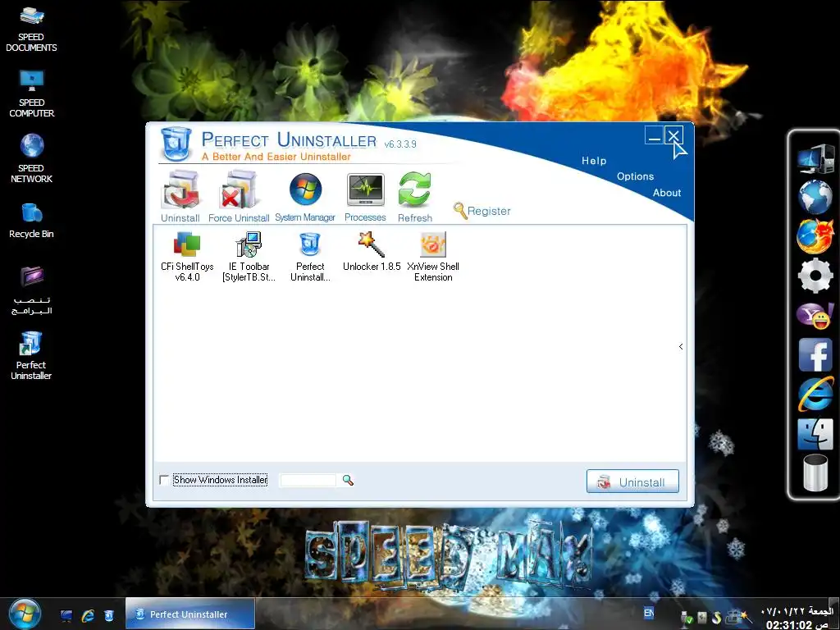Click the Register key link
This screenshot has height=630, width=840.
click(482, 211)
